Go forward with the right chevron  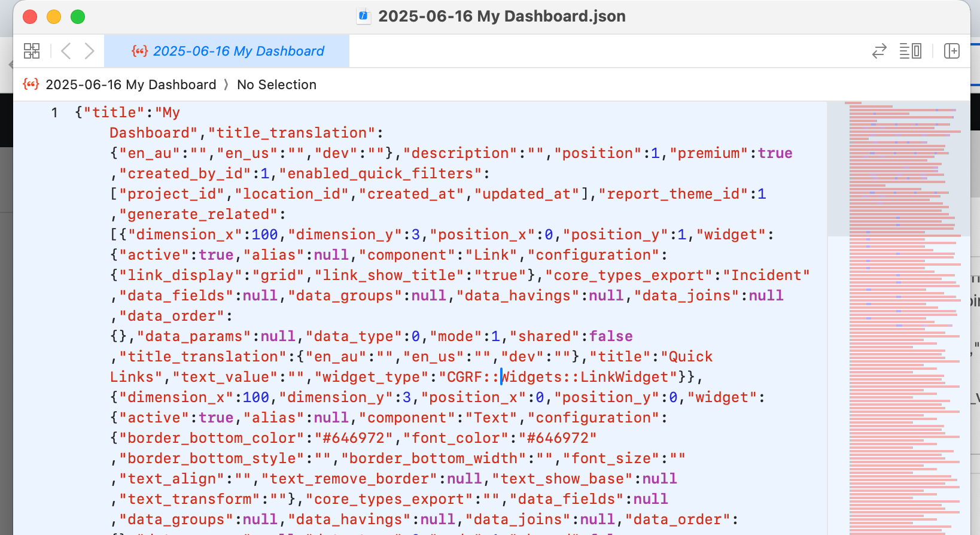(x=89, y=51)
